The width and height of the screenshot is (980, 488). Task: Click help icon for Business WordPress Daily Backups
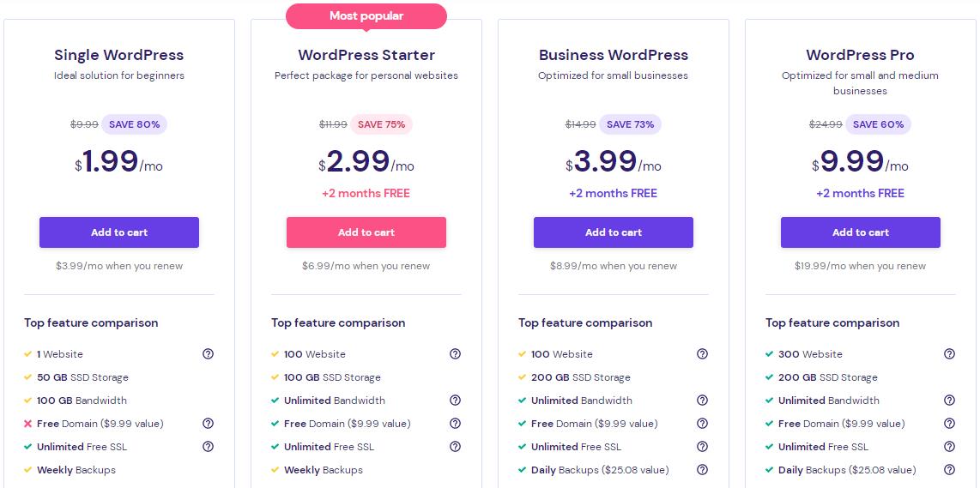[x=702, y=470]
